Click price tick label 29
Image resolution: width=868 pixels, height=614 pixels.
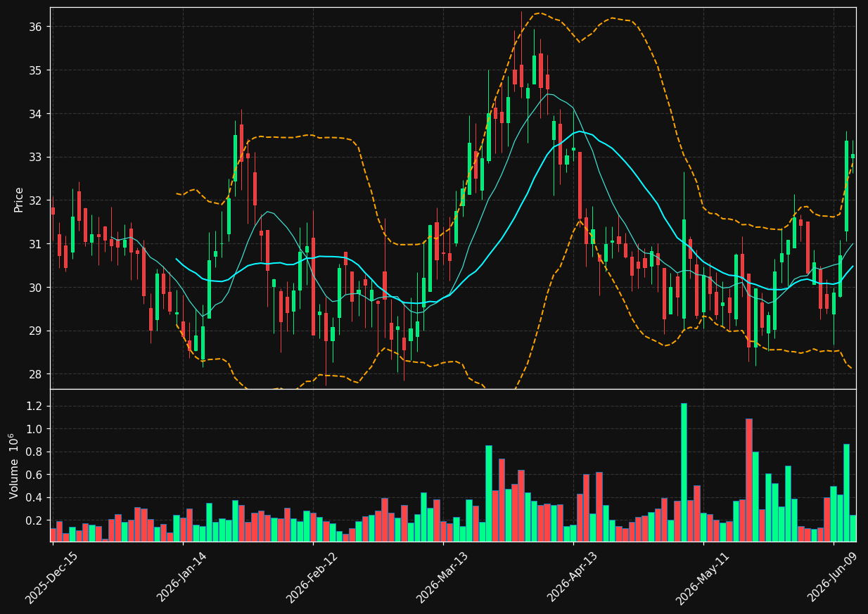tap(37, 331)
